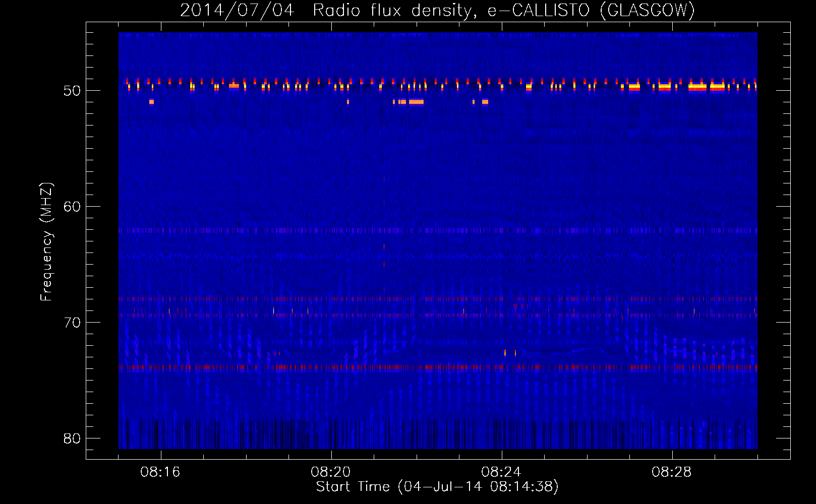Click the "Frequency (MHZ)" y-axis label
The image size is (816, 504).
coord(46,242)
